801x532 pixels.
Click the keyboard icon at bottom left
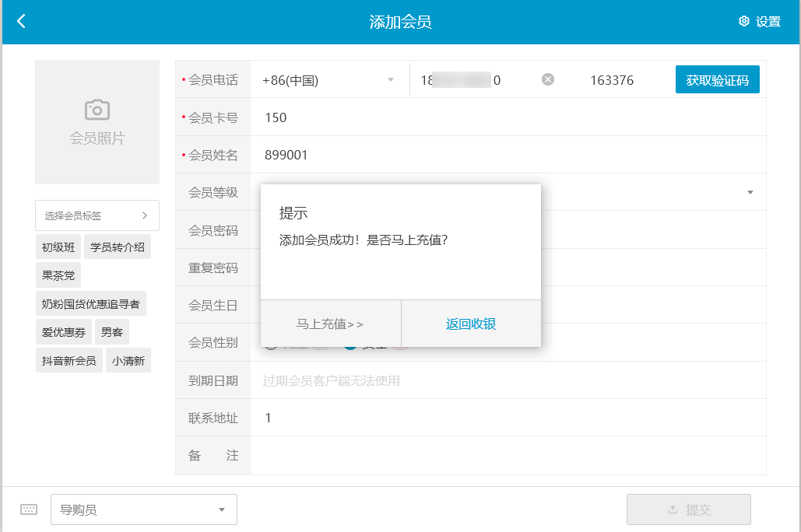coord(29,509)
